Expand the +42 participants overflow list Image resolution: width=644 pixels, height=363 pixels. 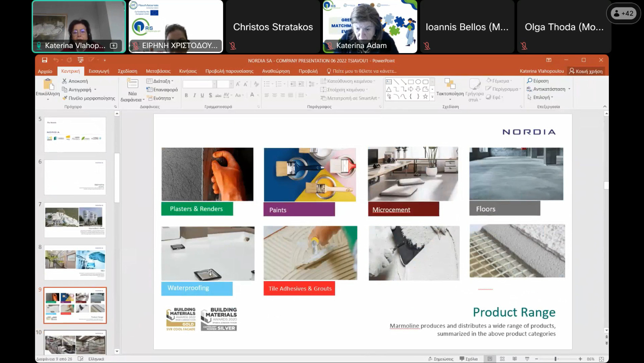pos(623,13)
